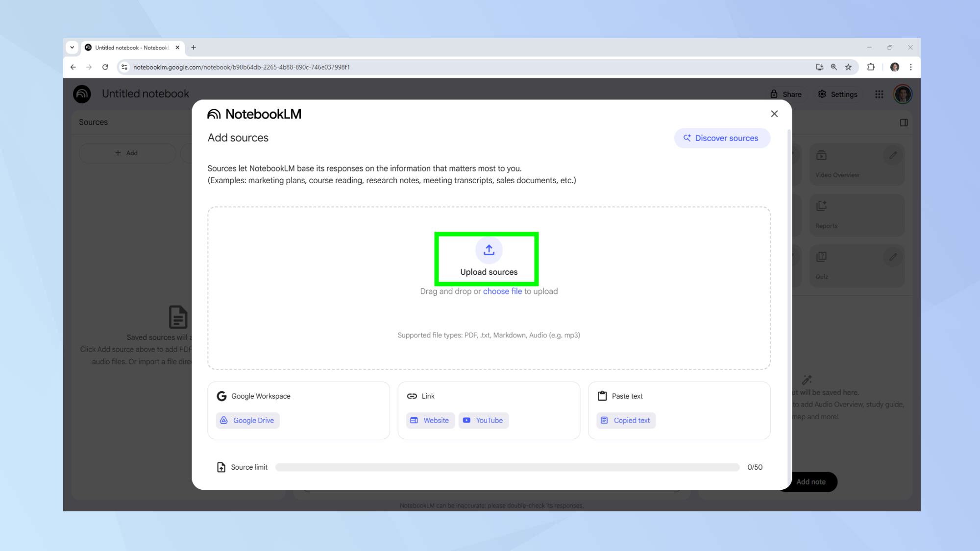The width and height of the screenshot is (980, 551).
Task: Share the notebook
Action: pyautogui.click(x=785, y=94)
